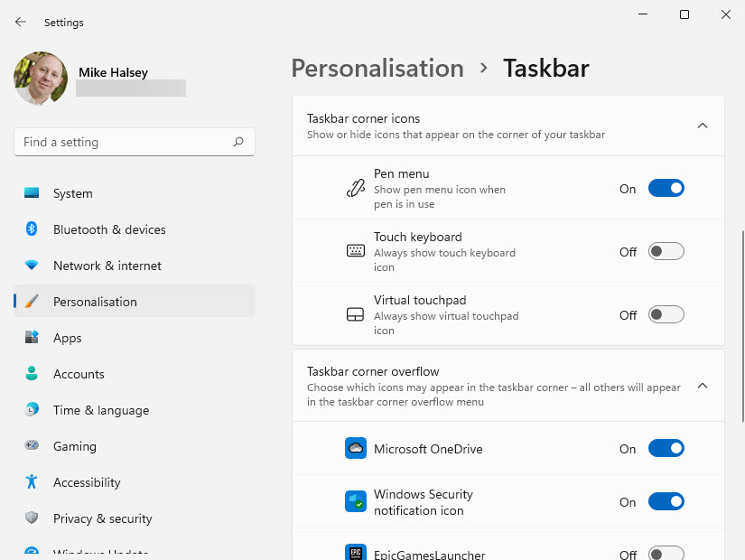Click the Network & internet Wi-Fi icon
745x560 pixels.
tap(32, 266)
